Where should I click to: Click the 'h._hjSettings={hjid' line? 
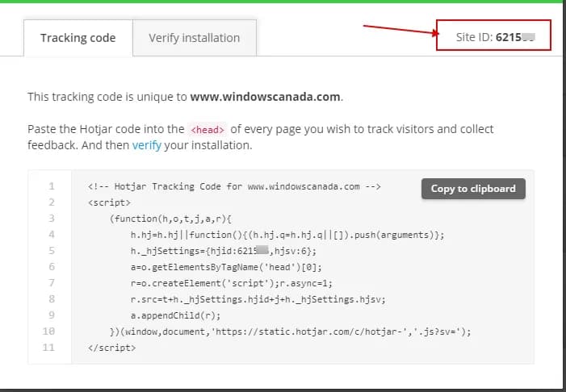coord(224,251)
